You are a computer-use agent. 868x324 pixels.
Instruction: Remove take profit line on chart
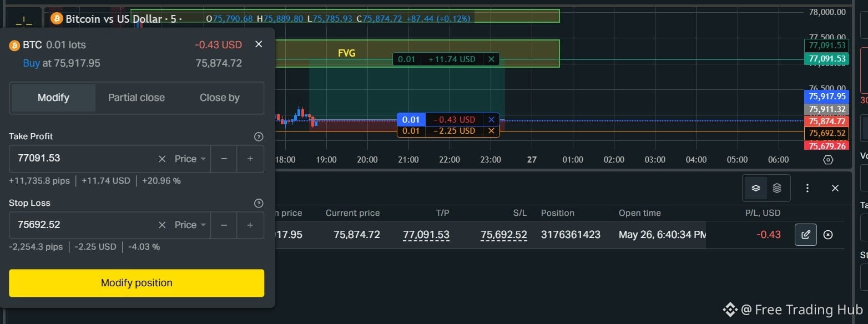[491, 59]
